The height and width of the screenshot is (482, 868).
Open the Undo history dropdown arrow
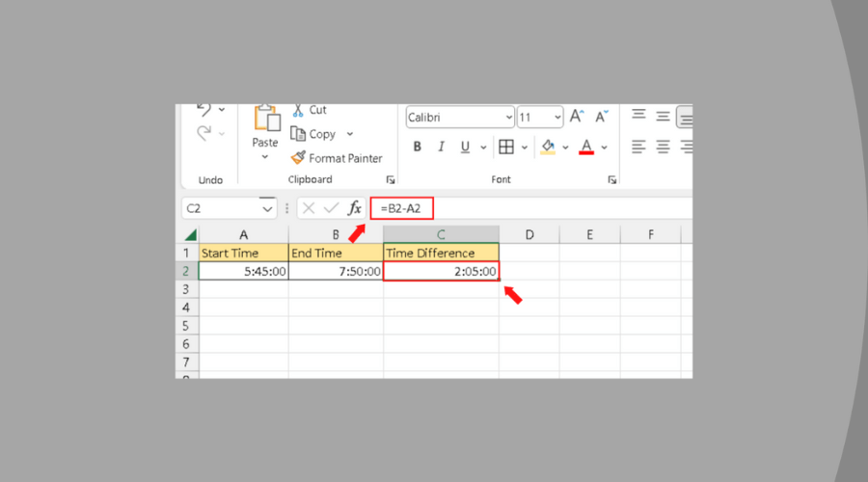222,110
